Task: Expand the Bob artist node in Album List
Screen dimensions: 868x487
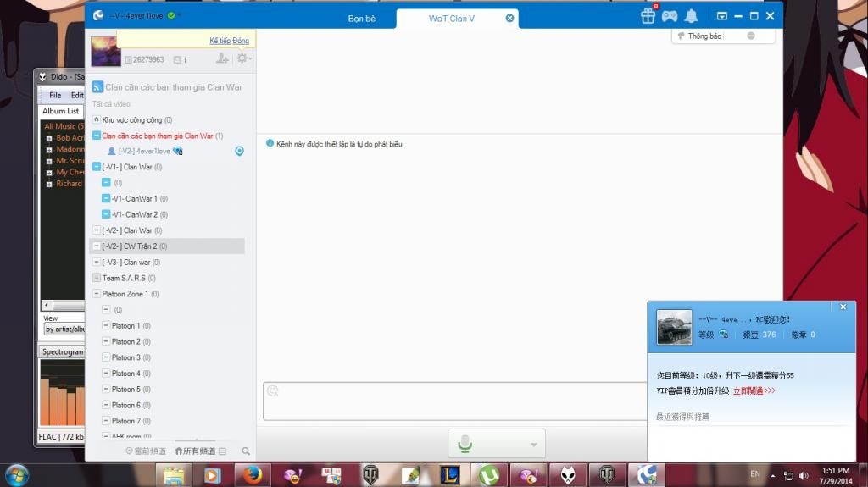Action: click(x=48, y=138)
